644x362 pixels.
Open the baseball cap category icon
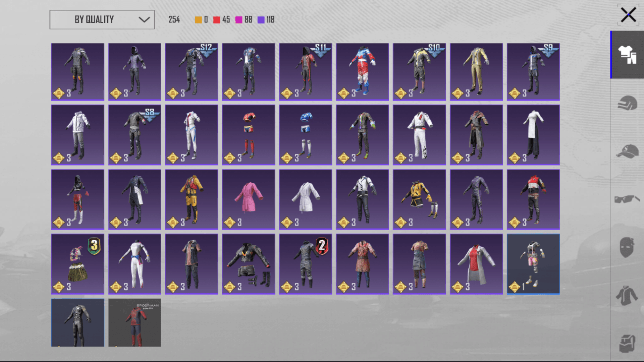(x=627, y=151)
